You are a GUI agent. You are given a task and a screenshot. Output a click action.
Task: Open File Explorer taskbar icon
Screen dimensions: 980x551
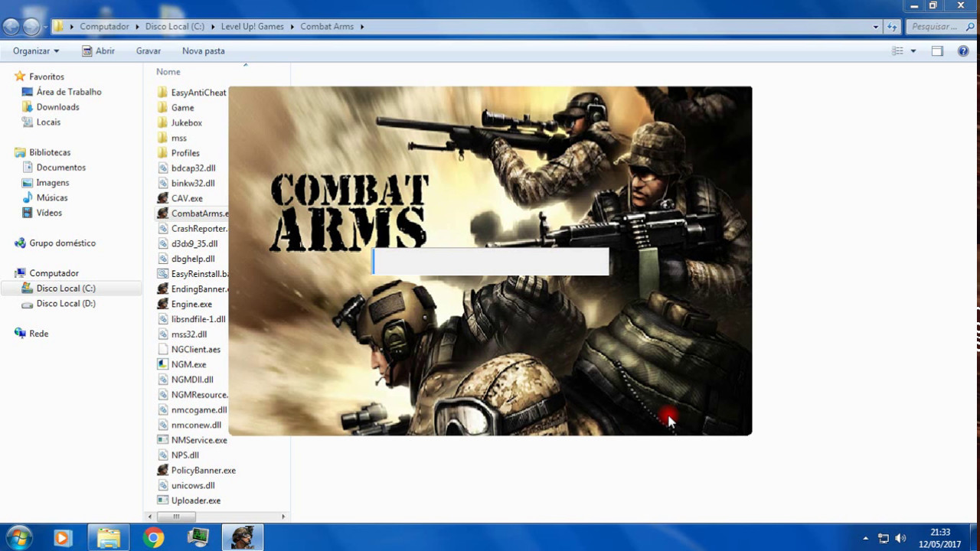[108, 538]
